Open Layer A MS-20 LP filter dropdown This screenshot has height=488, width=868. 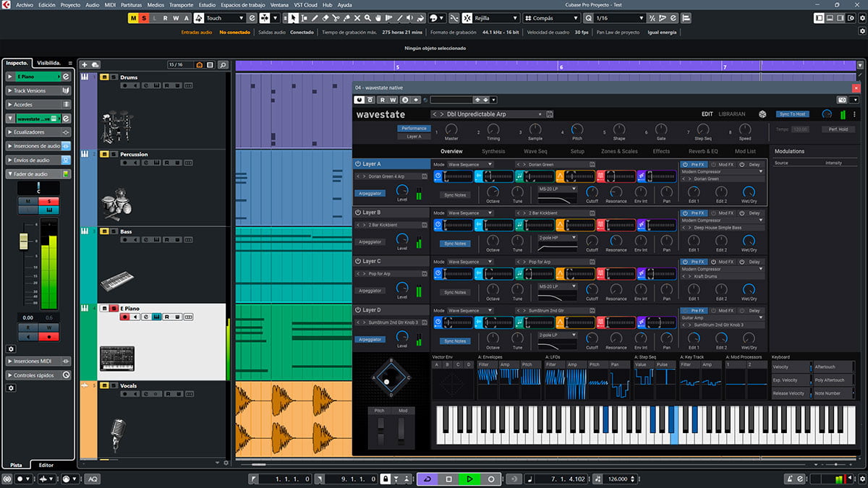[x=557, y=188]
